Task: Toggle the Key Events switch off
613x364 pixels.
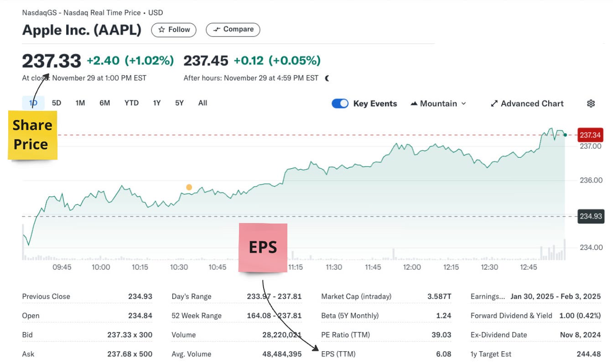Action: pos(340,104)
